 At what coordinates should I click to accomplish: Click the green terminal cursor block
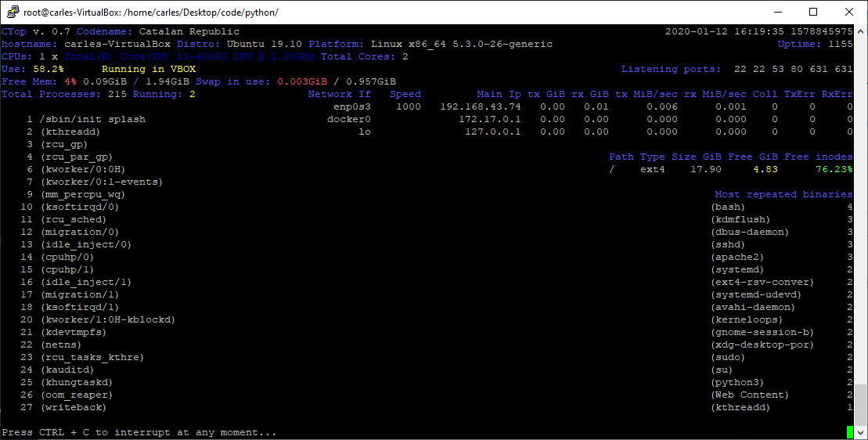coord(850,432)
